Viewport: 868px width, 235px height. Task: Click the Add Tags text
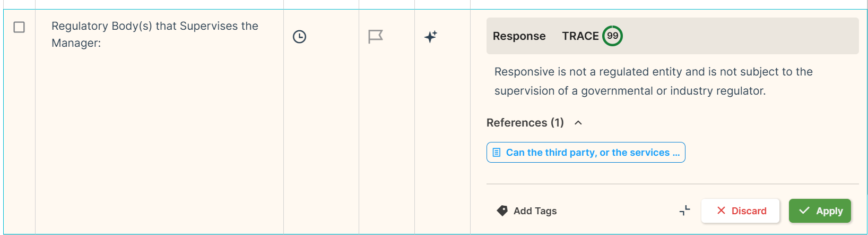click(535, 211)
